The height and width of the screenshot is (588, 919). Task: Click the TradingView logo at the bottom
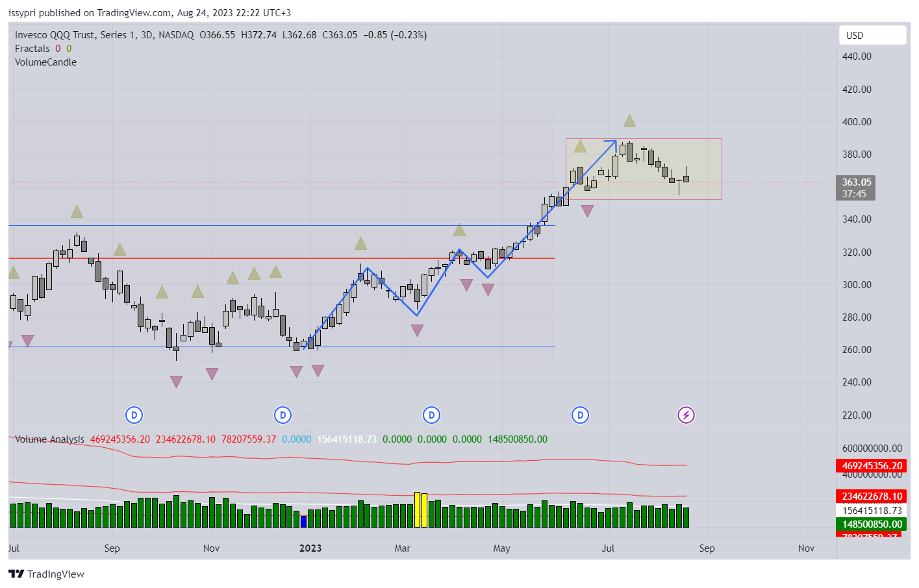click(46, 574)
